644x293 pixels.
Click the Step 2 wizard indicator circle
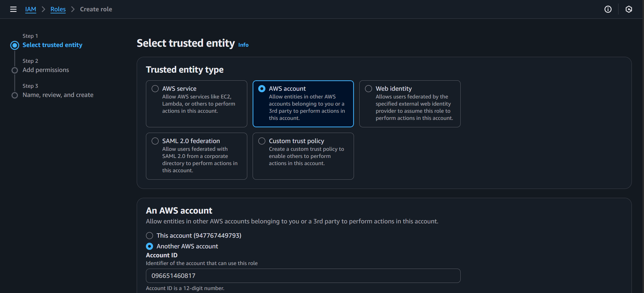[15, 70]
